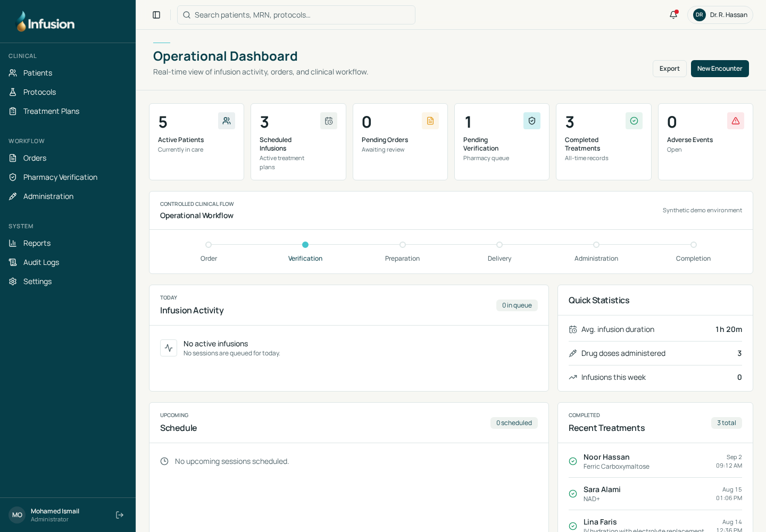The width and height of the screenshot is (766, 532).
Task: Click the '0 scheduled' badge
Action: 514,423
